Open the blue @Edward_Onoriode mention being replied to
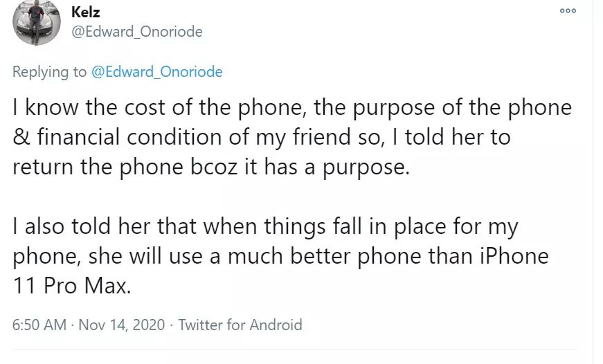 coord(157,72)
